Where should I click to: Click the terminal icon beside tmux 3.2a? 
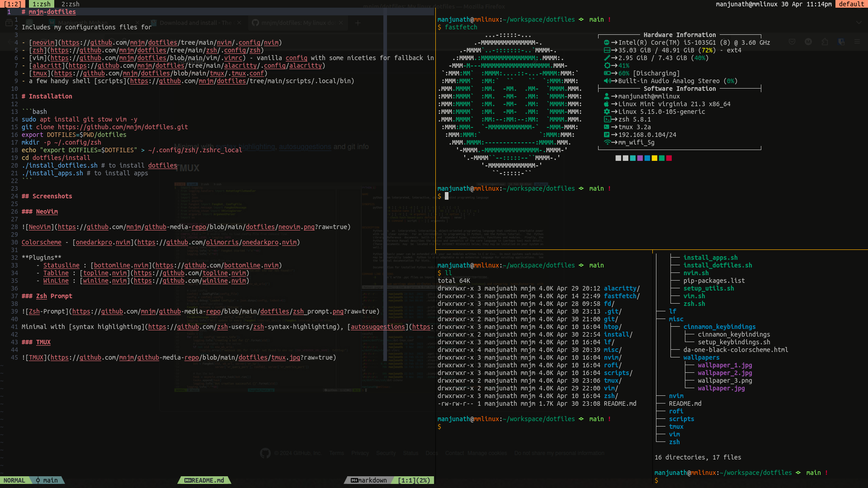607,127
